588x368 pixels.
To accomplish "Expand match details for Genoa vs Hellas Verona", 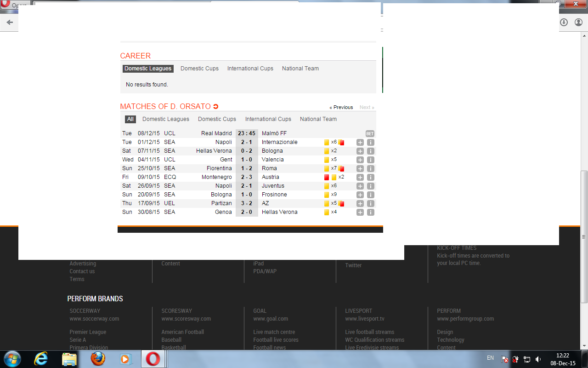I will [x=360, y=213].
